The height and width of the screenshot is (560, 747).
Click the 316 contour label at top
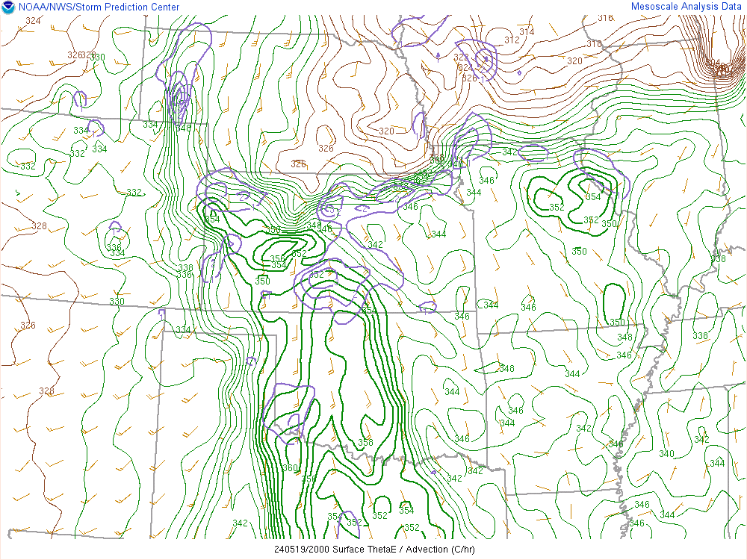click(605, 18)
